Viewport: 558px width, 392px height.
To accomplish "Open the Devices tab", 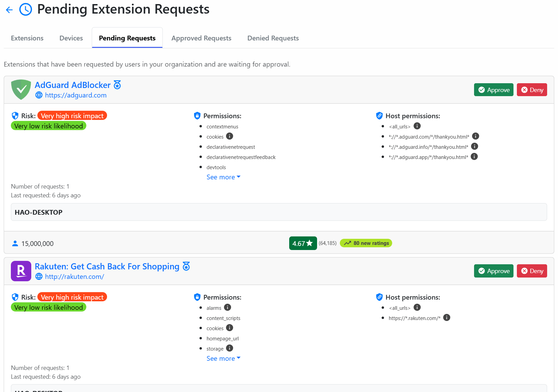I will (x=71, y=38).
